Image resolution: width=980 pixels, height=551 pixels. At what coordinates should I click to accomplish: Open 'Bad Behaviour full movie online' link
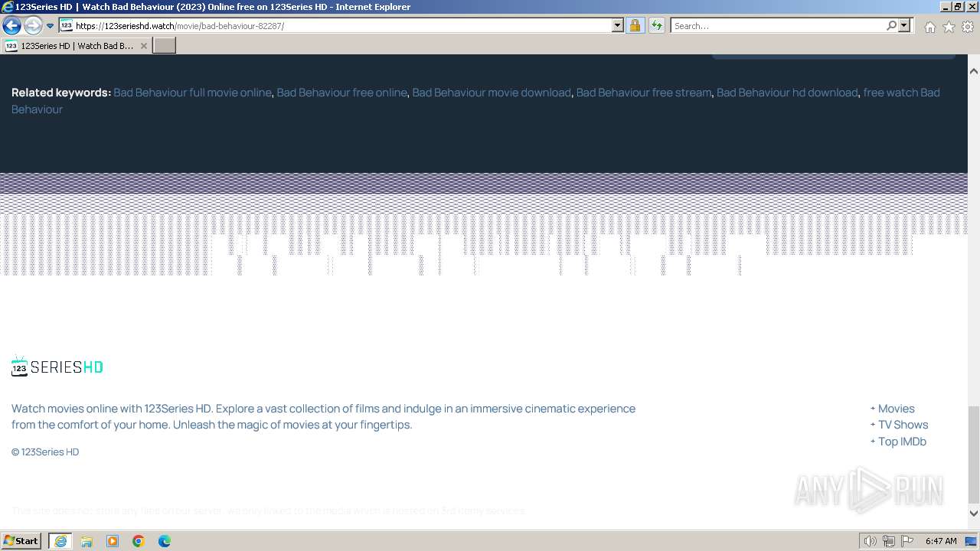click(192, 93)
